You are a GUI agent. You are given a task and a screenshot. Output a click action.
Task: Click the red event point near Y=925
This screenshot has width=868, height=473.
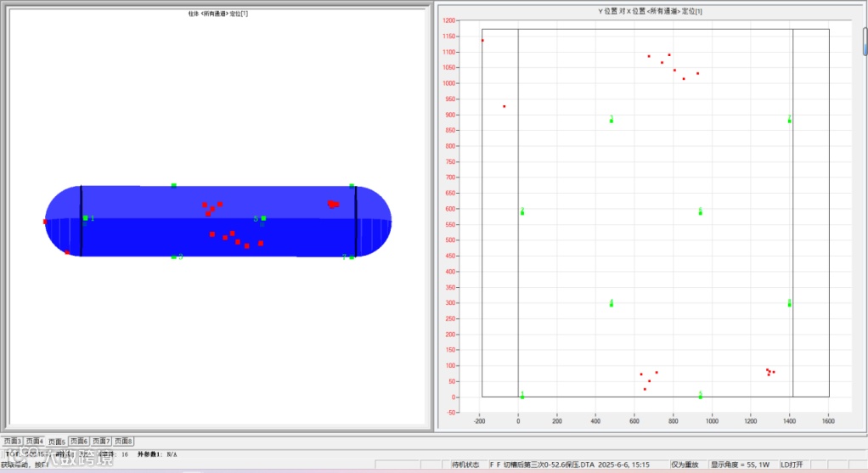click(504, 106)
